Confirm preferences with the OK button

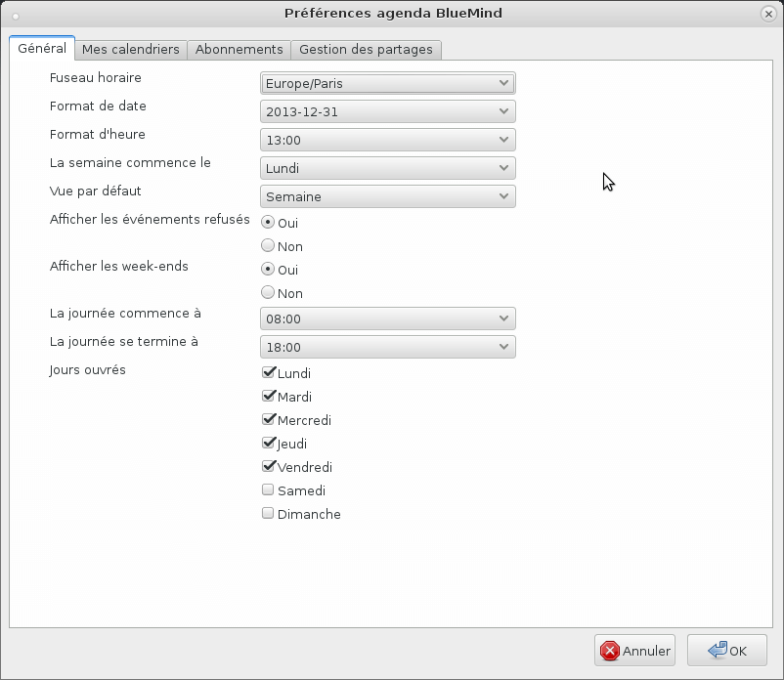(726, 651)
